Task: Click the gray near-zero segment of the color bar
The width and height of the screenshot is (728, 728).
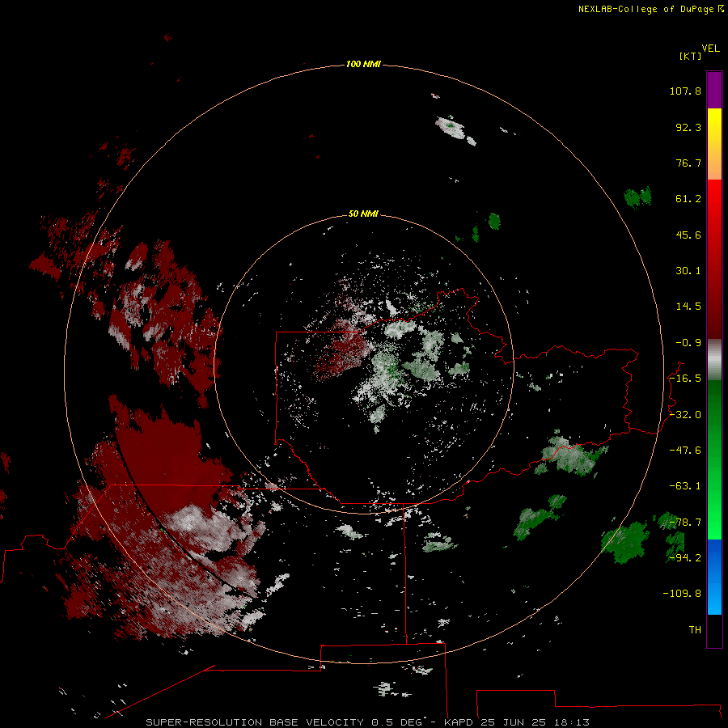Action: coord(714,360)
